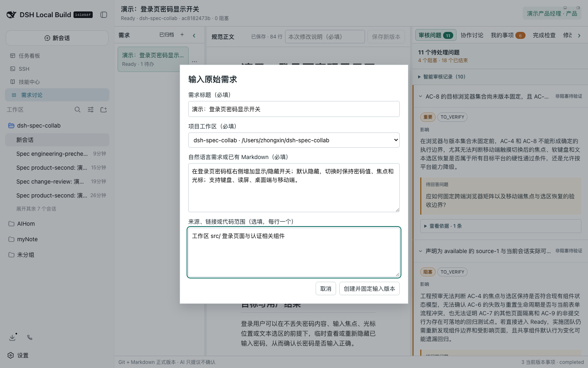Expand 智能审核记录 (10)

click(442, 77)
